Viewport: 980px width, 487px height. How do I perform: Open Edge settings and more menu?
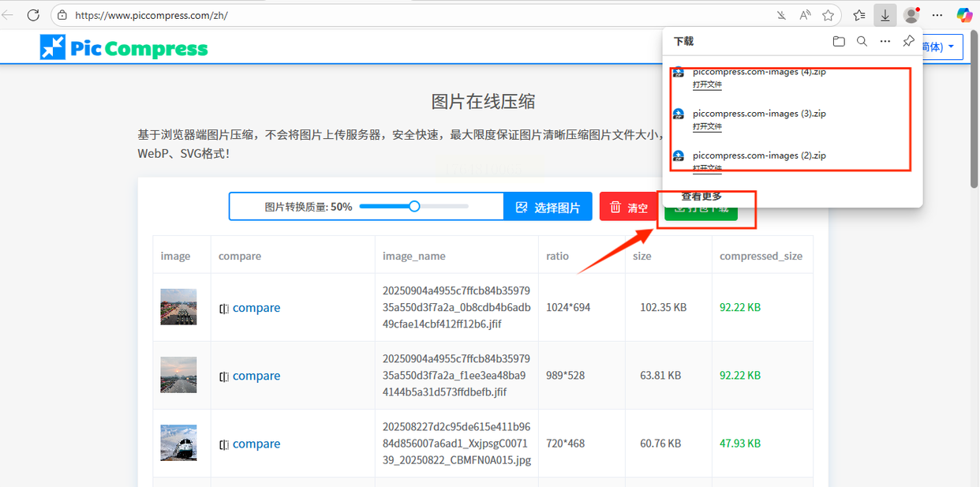click(937, 15)
